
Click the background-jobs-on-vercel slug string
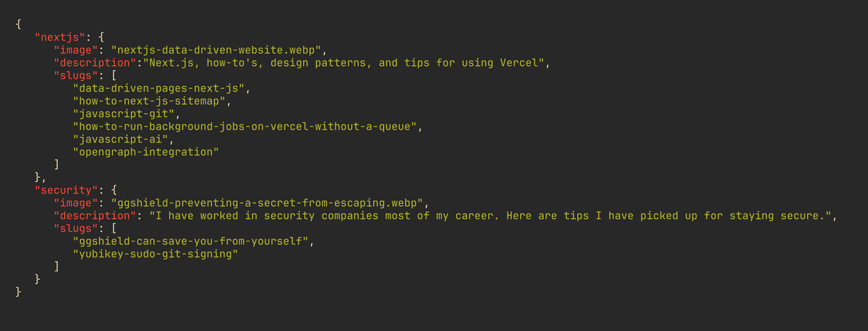tap(246, 126)
